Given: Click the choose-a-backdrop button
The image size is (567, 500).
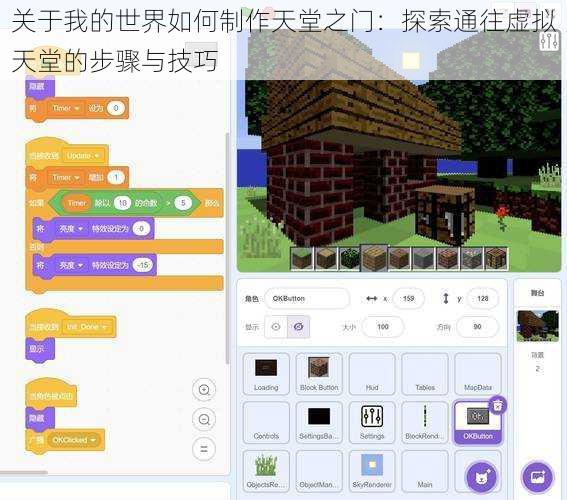Looking at the screenshot, I should click(537, 477).
